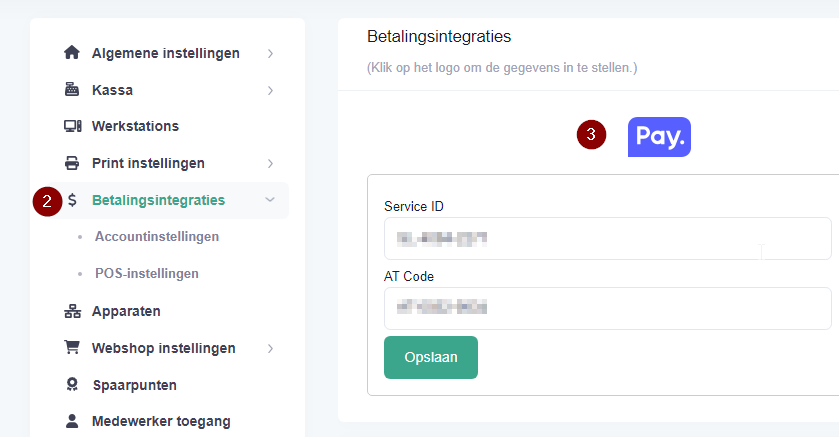Image resolution: width=839 pixels, height=437 pixels.
Task: Focus the Service ID input field
Action: tap(608, 239)
